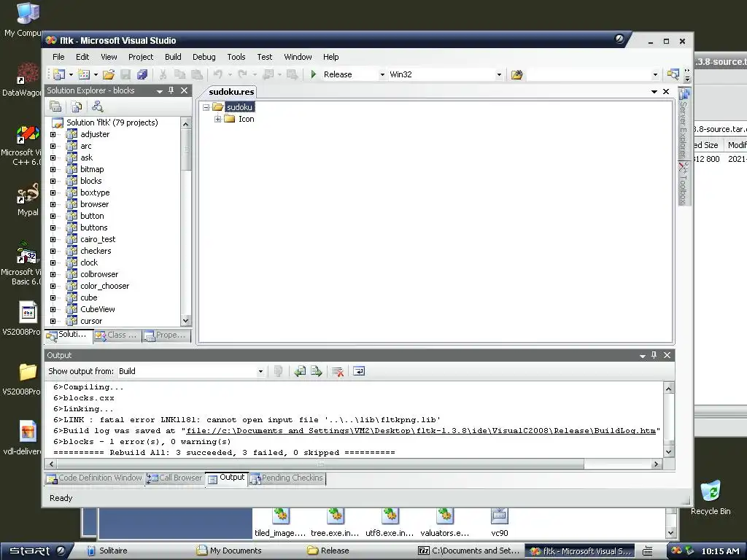This screenshot has height=560, width=747.
Task: Toggle the Output panel auto-hide pushpin
Action: pos(654,355)
